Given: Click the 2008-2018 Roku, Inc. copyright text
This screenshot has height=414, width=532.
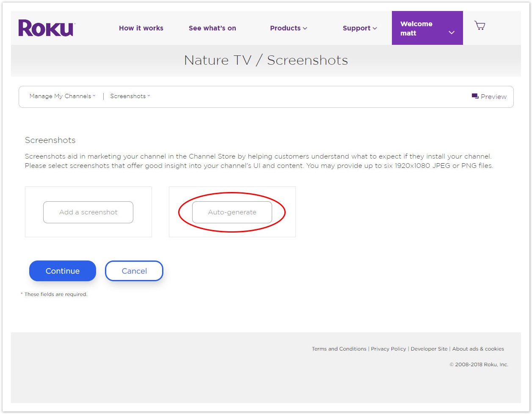Looking at the screenshot, I should 479,365.
